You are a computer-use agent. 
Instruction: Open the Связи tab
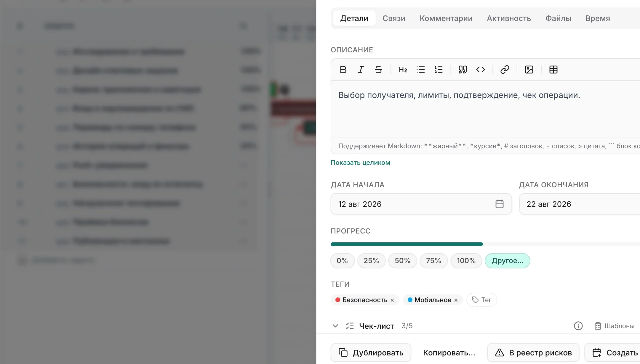[394, 18]
